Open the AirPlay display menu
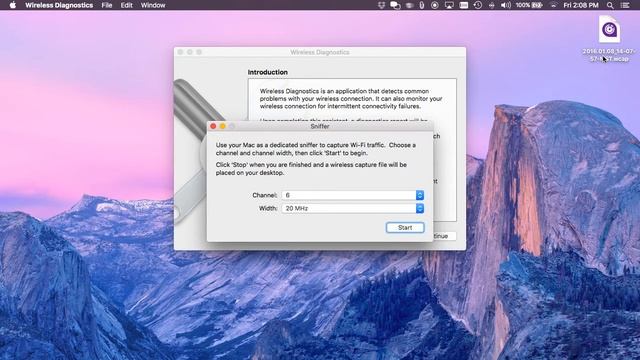 click(449, 5)
